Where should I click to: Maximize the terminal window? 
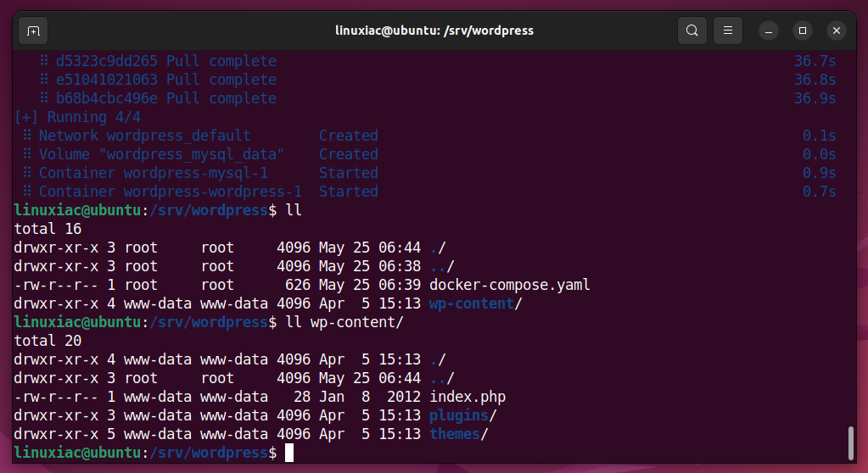coord(802,31)
